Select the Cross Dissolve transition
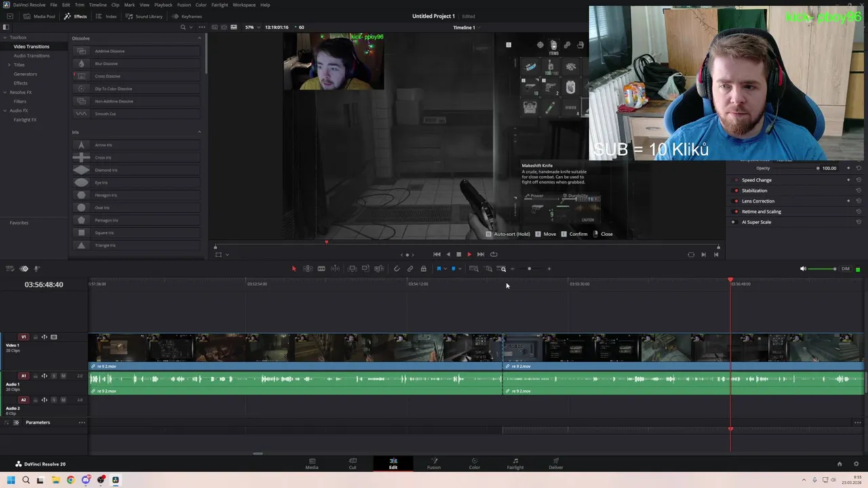This screenshot has width=868, height=488. tap(136, 76)
